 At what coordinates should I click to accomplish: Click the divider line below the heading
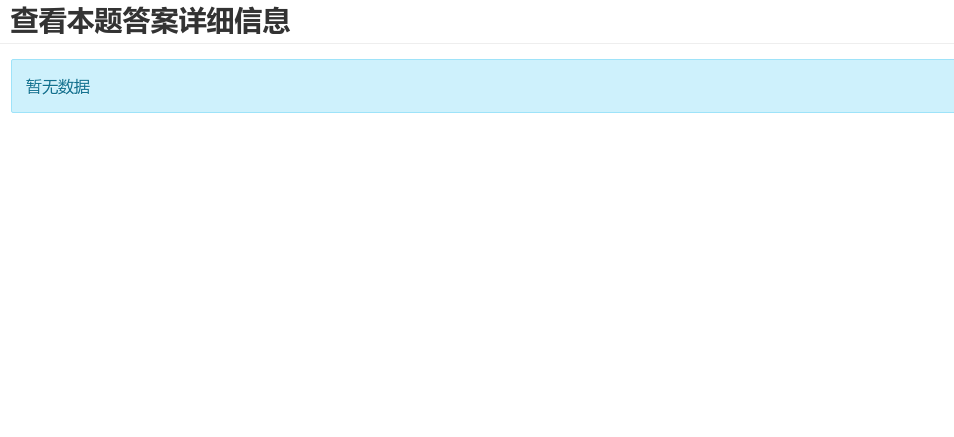click(x=477, y=43)
